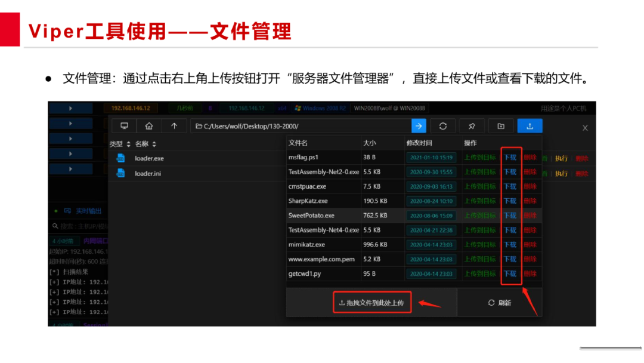Click the C:/Users/wolf/Desktop/130-2000/ path field
Screen dimensions: 644x363
[301, 126]
